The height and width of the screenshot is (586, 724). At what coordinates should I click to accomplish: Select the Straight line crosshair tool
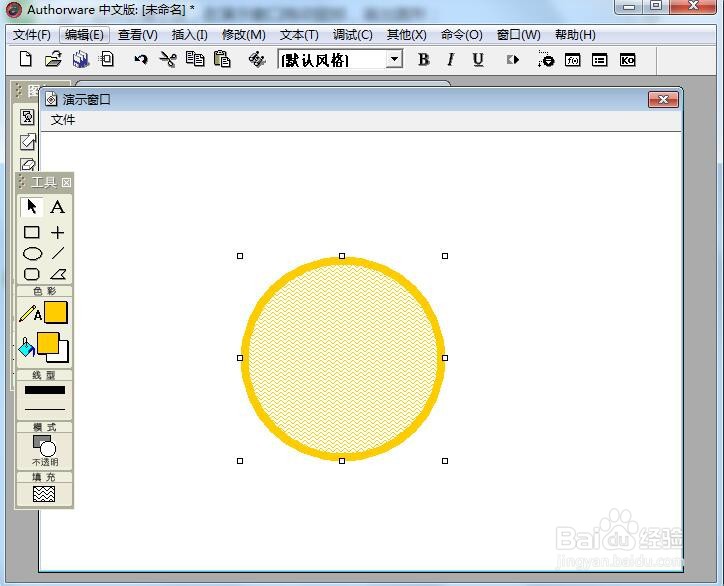[x=57, y=232]
